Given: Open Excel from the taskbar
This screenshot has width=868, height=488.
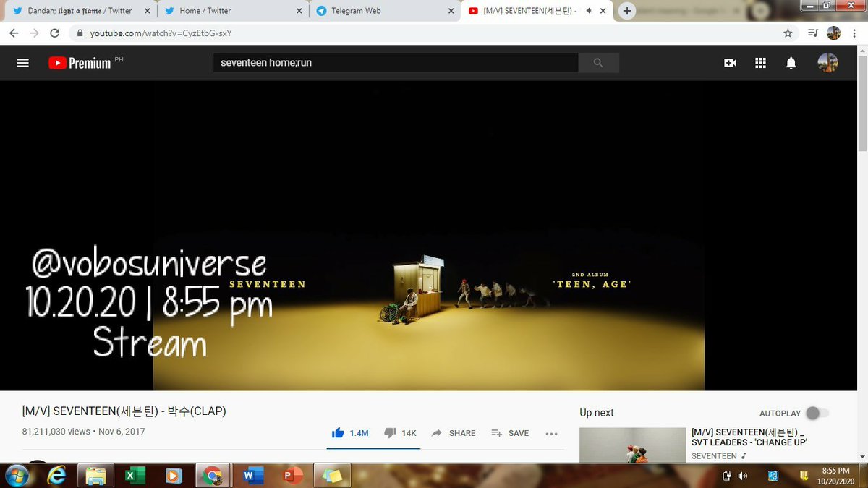Looking at the screenshot, I should coord(135,476).
